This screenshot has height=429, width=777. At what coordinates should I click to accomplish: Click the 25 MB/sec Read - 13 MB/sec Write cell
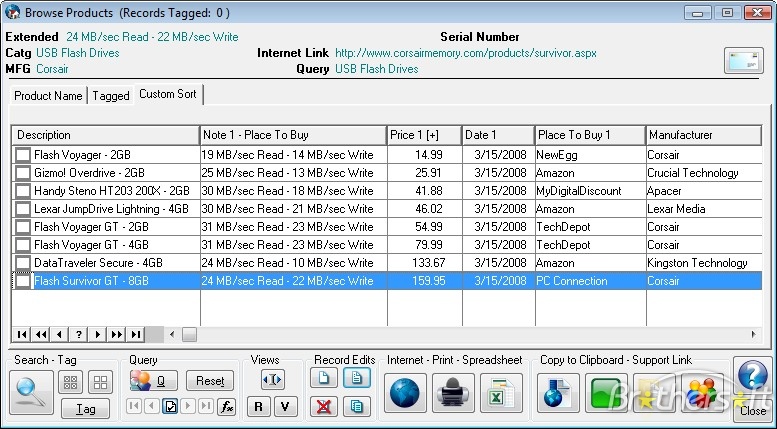[x=294, y=173]
